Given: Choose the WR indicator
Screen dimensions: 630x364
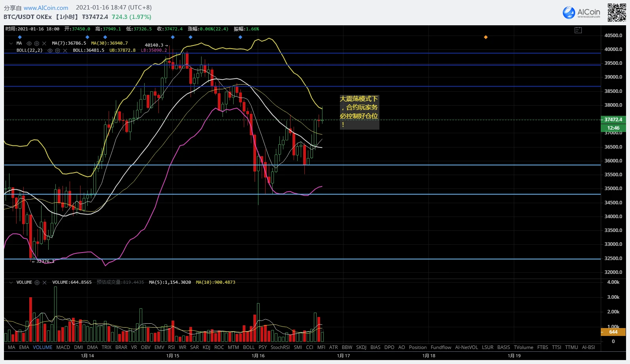Looking at the screenshot, I should coord(183,347).
